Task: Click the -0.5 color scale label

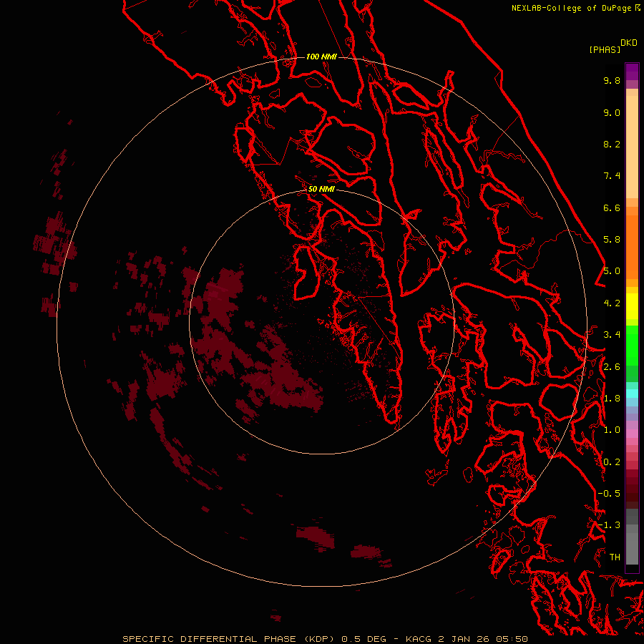Action: click(x=609, y=494)
